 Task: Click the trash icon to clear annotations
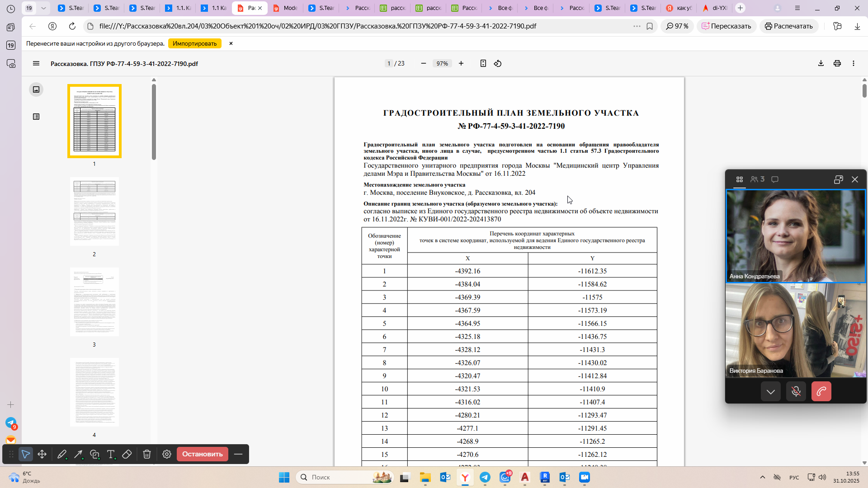tap(147, 454)
